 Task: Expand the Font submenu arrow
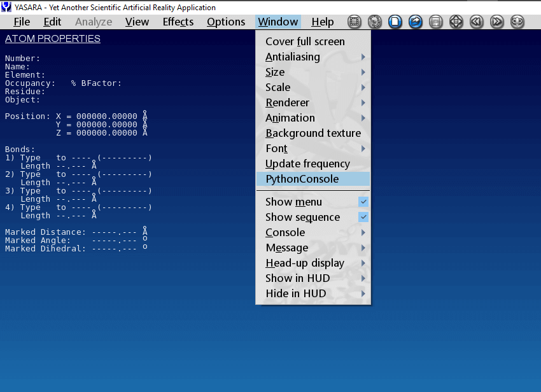point(363,148)
